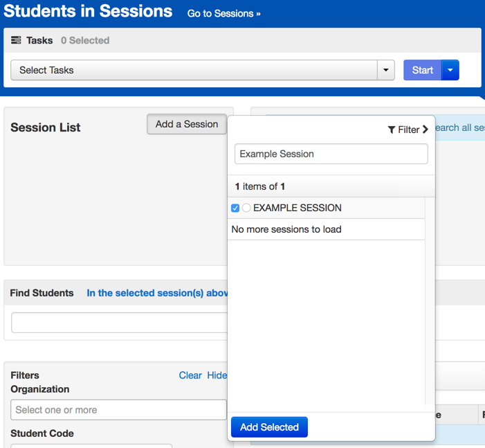Expand the Filter chevron arrow
The width and height of the screenshot is (485, 448).
[425, 129]
